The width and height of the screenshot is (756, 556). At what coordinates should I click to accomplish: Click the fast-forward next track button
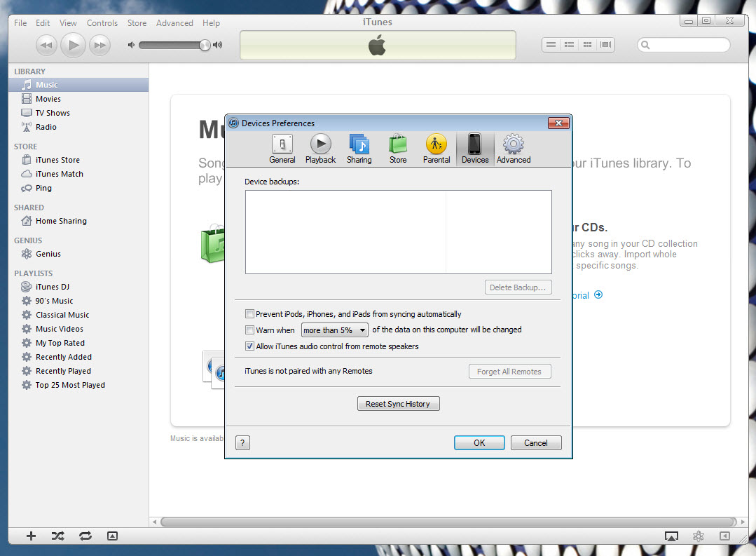click(x=99, y=46)
